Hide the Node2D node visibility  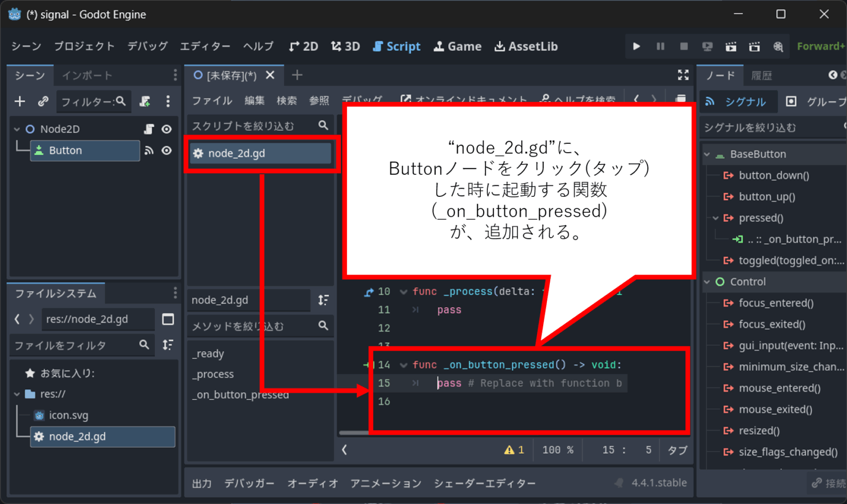167,128
